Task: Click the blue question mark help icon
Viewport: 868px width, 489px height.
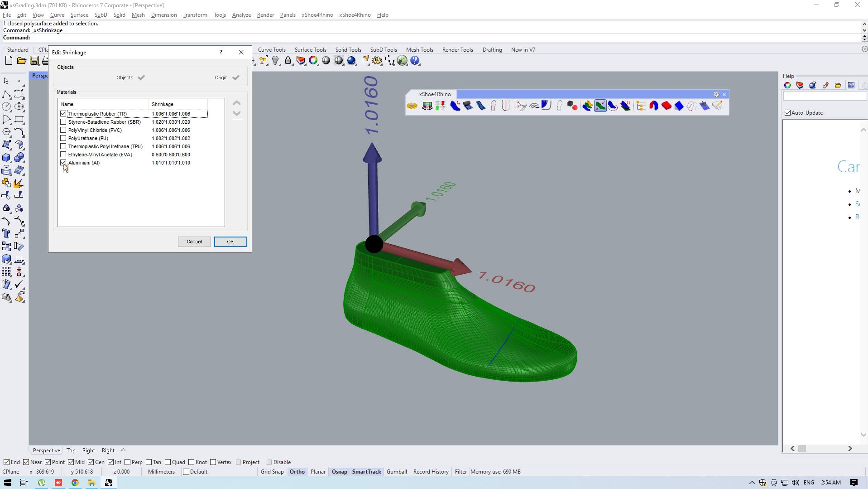Action: point(415,61)
